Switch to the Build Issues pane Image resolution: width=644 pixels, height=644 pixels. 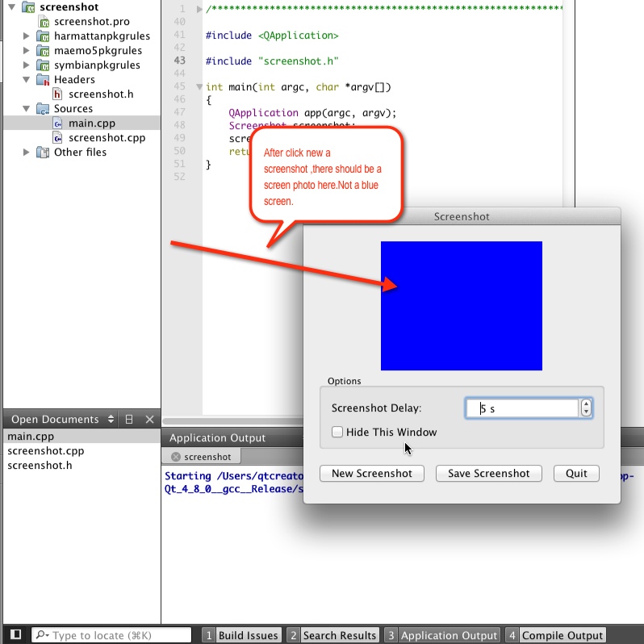[x=241, y=635]
